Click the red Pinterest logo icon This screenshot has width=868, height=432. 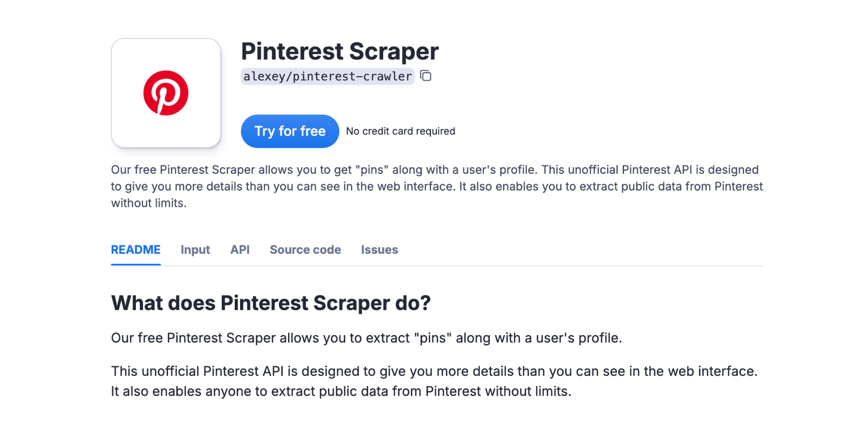click(166, 93)
